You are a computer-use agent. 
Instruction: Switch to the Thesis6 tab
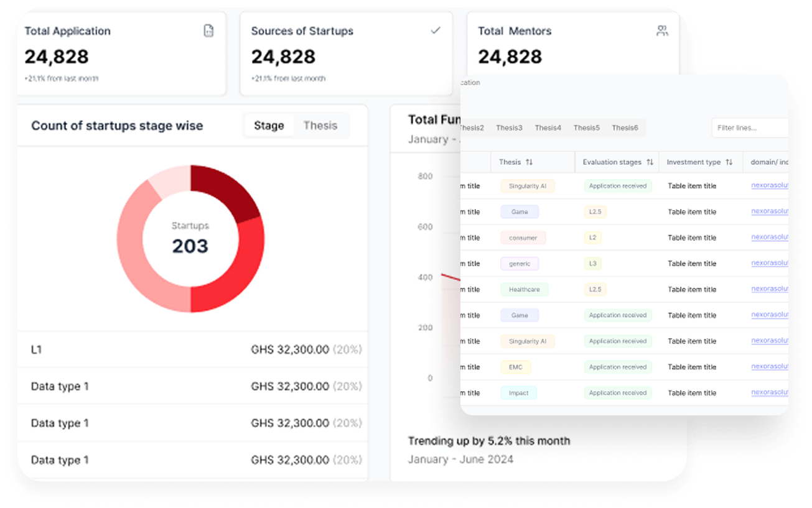[x=625, y=127]
